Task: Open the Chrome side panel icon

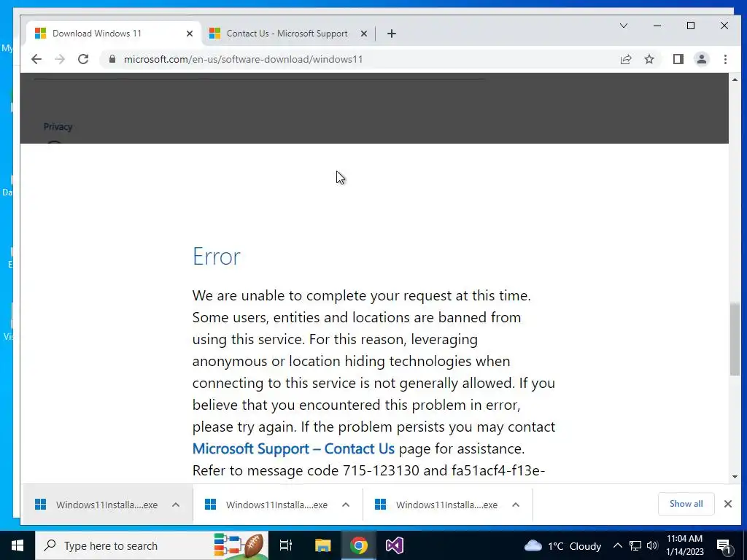Action: [678, 59]
